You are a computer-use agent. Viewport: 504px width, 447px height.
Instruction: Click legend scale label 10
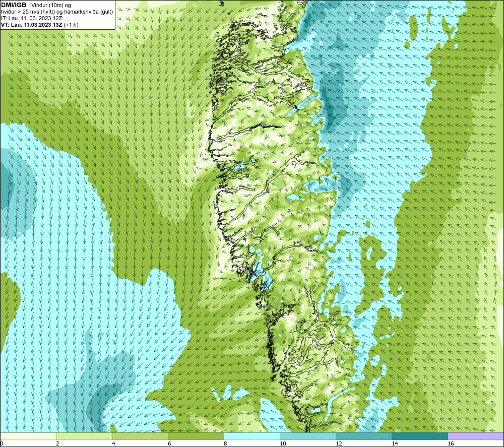click(x=283, y=443)
